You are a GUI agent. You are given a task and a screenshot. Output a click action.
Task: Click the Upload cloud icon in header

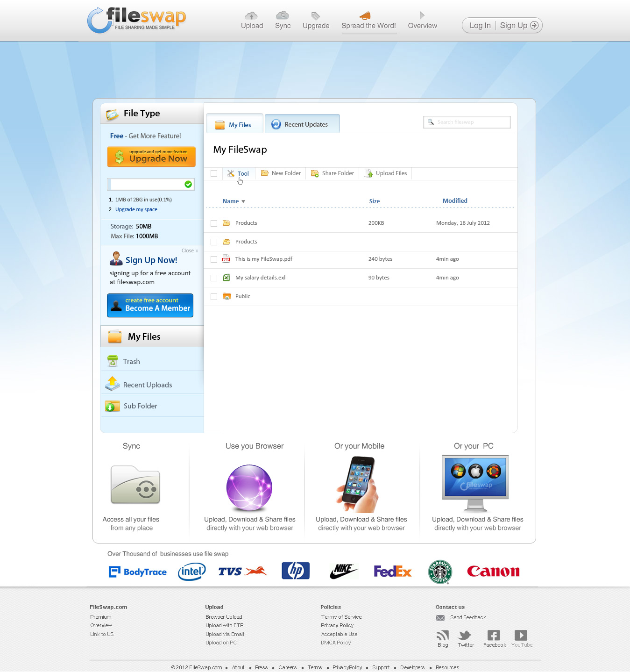point(251,16)
